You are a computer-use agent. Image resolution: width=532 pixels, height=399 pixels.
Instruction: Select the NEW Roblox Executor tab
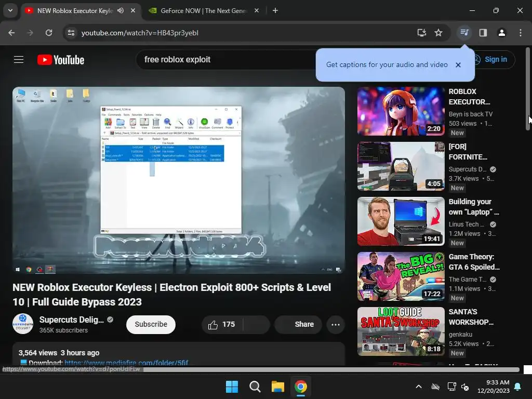pos(75,10)
